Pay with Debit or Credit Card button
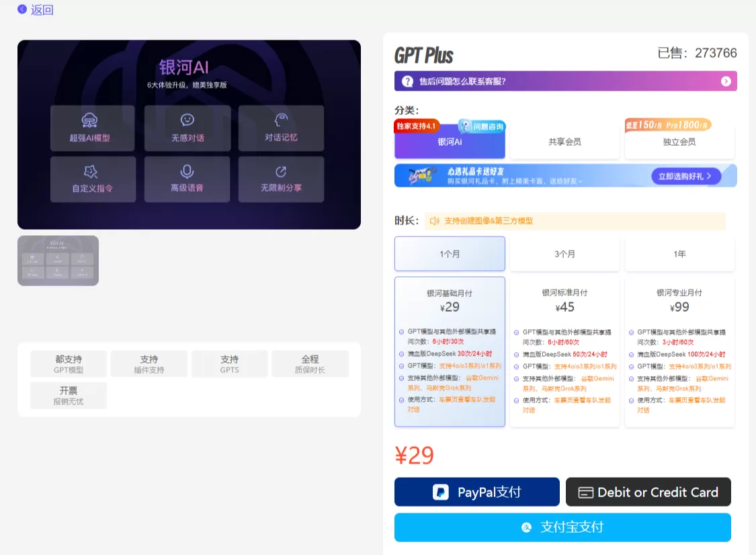 (648, 492)
